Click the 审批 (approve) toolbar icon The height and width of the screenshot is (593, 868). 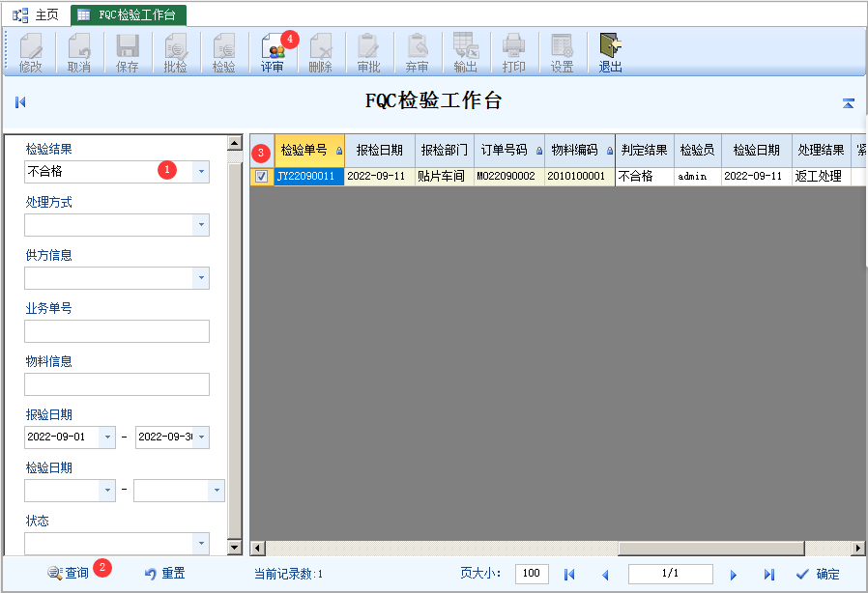pyautogui.click(x=368, y=52)
